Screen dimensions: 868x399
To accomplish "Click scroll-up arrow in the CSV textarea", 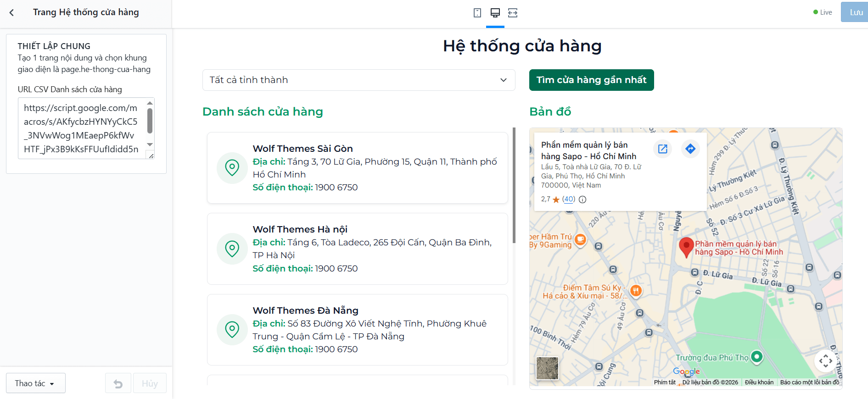I will [x=150, y=103].
